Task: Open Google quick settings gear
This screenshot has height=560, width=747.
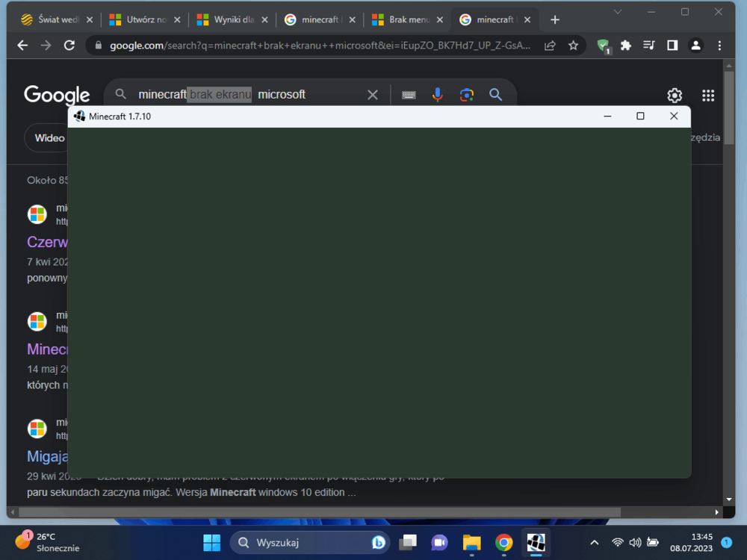Action: pos(675,96)
